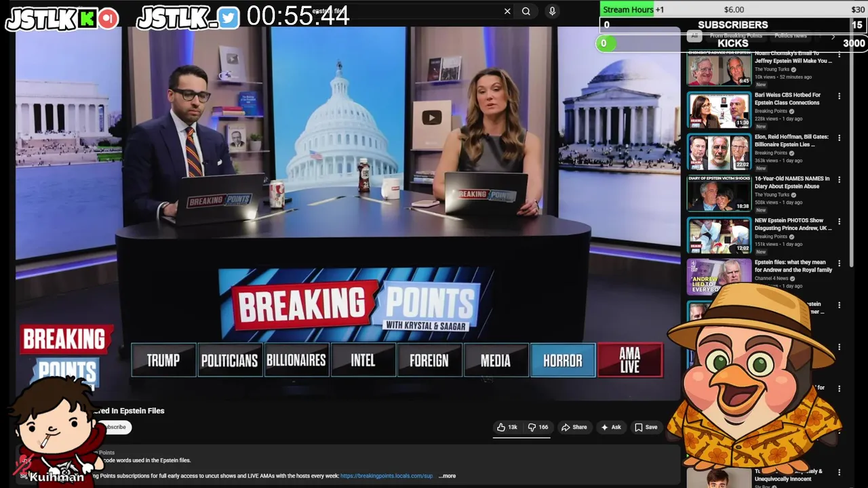Screen dimensions: 868x488
Task: Click '508k views • 1 day ago' text
Action: click(778, 202)
